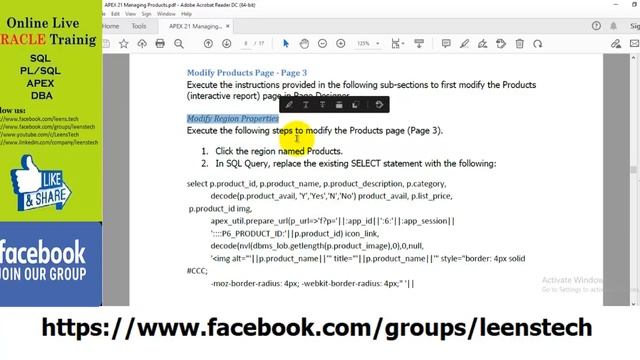Zoom out with the minus button
This screenshot has height=360, width=640.
tap(322, 44)
